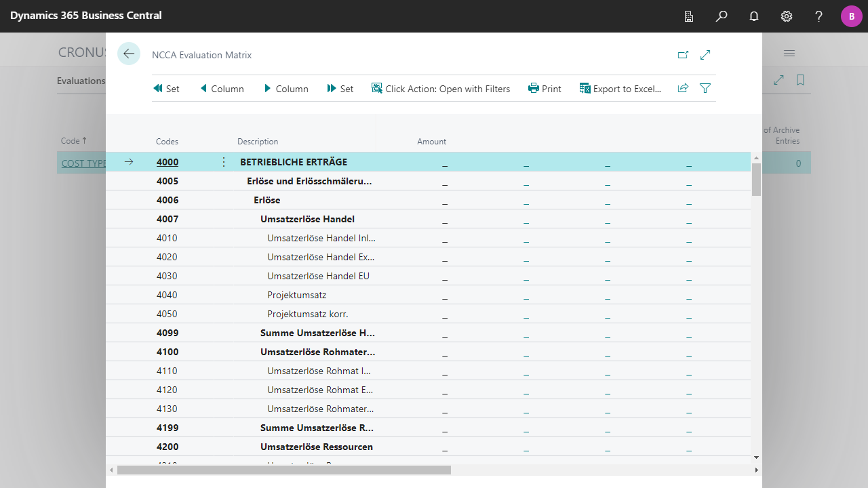The height and width of the screenshot is (488, 868).
Task: Click the horizontal scrollbar thumb
Action: click(x=283, y=470)
